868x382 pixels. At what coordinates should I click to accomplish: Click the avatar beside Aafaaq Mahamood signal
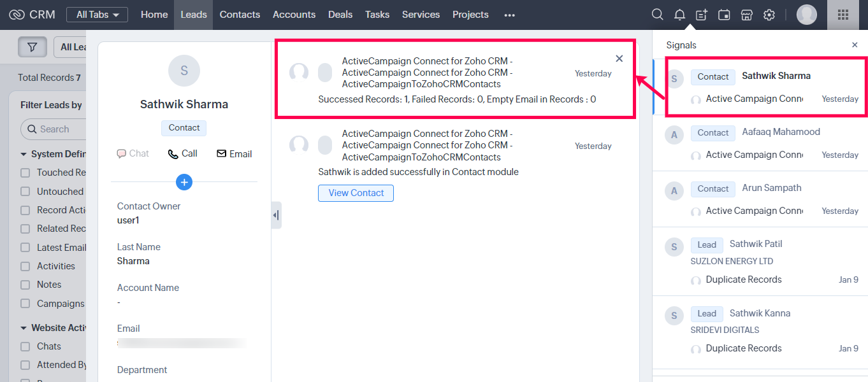pos(674,134)
